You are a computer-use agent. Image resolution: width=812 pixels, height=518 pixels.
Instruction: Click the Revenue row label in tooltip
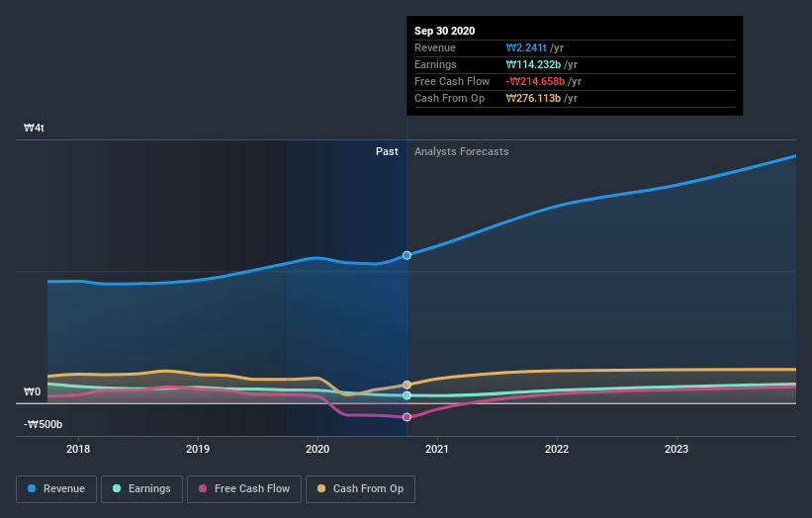pyautogui.click(x=435, y=47)
